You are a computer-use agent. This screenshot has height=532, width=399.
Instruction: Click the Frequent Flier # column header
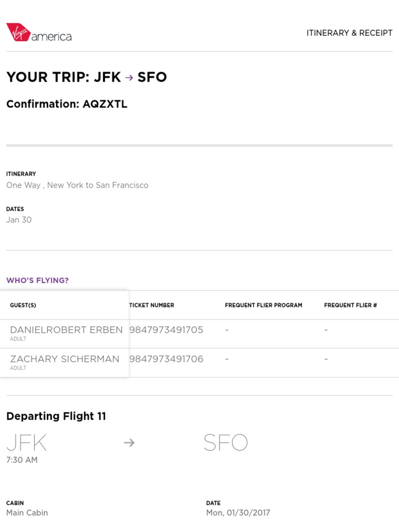tap(351, 305)
